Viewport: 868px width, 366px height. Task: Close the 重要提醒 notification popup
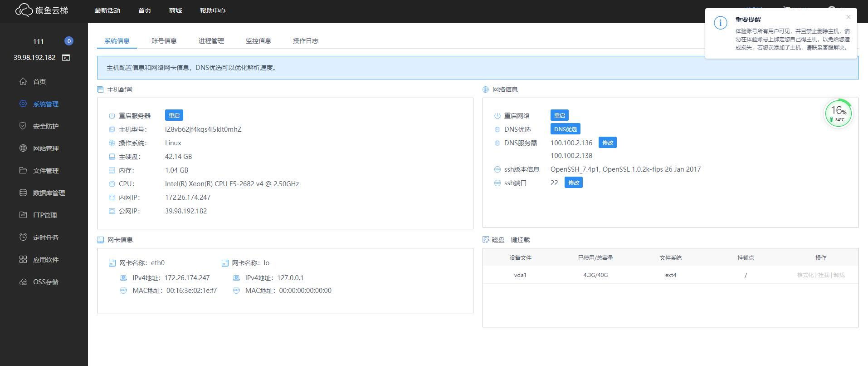click(848, 17)
